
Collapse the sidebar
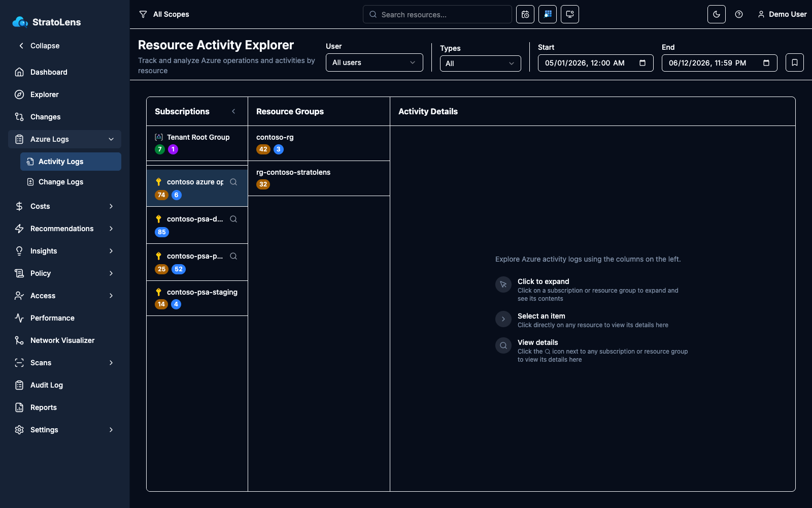click(40, 46)
